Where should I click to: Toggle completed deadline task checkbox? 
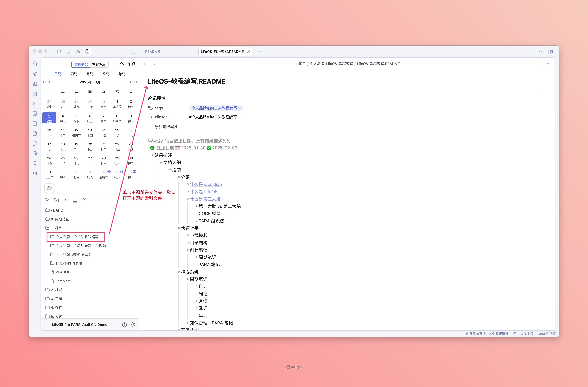click(152, 148)
